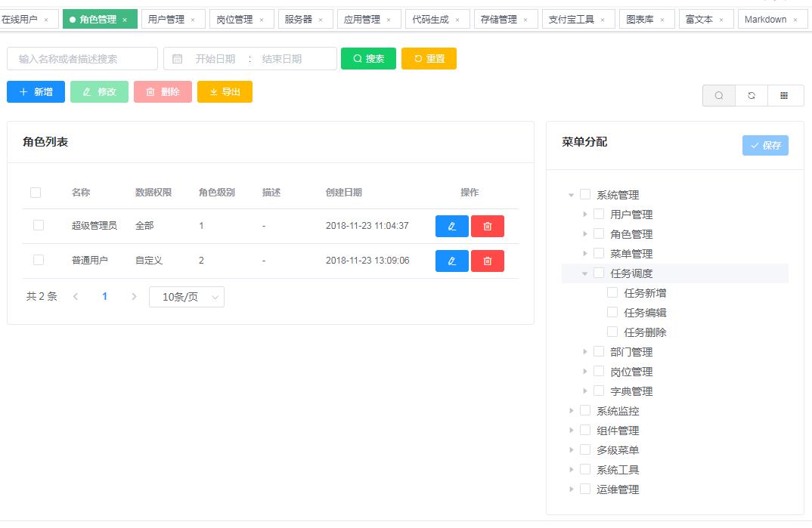Click the blue 新增 button

(36, 91)
